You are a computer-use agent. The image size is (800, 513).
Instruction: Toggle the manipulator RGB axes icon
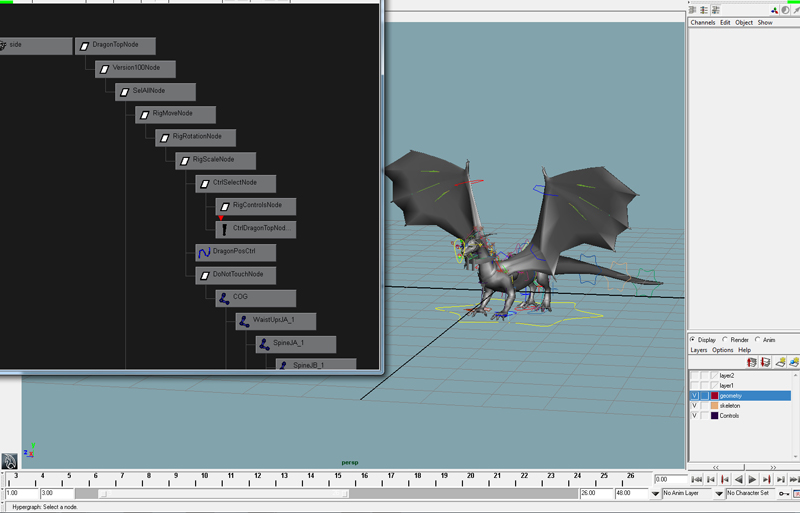pyautogui.click(x=774, y=10)
